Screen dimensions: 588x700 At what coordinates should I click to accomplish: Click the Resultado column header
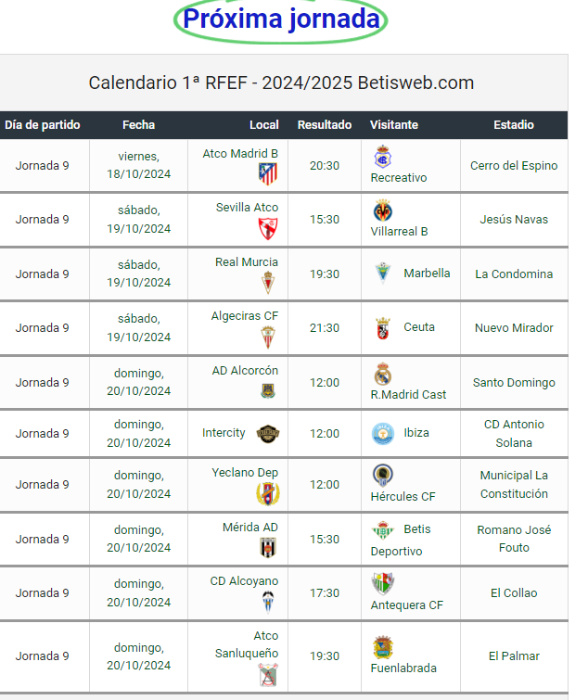(x=325, y=125)
